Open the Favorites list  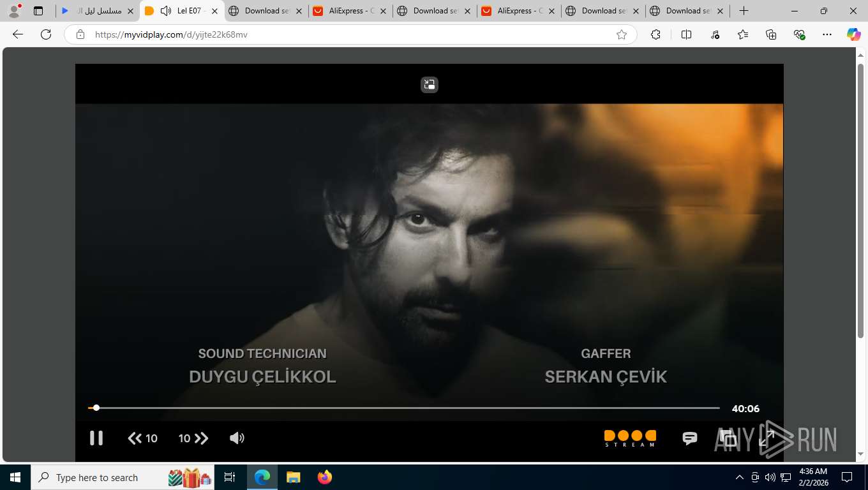click(743, 34)
